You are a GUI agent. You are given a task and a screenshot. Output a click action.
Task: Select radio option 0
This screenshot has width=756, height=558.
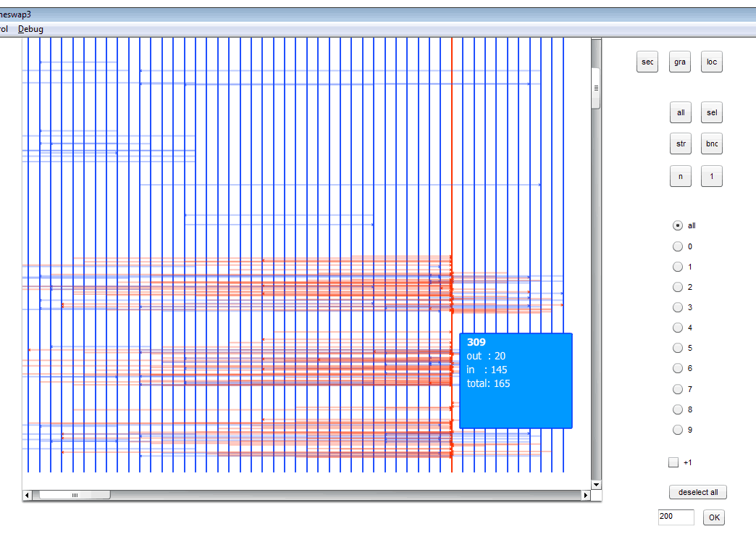click(x=677, y=246)
